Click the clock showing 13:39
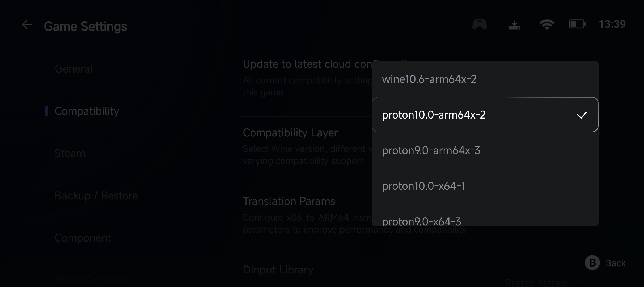 click(612, 24)
